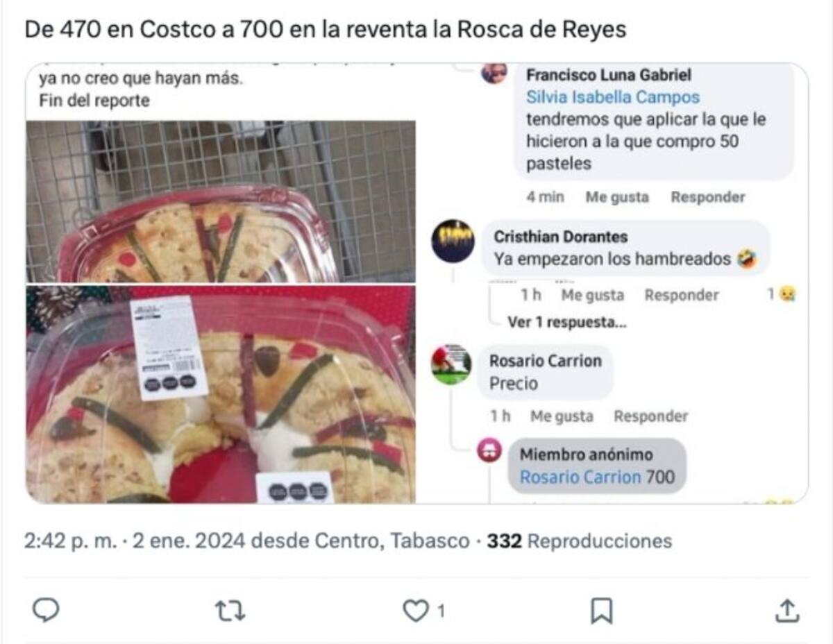This screenshot has height=644, width=833.
Task: Click 'Me gusta' under Francisco Luna's comment
Action: click(616, 197)
